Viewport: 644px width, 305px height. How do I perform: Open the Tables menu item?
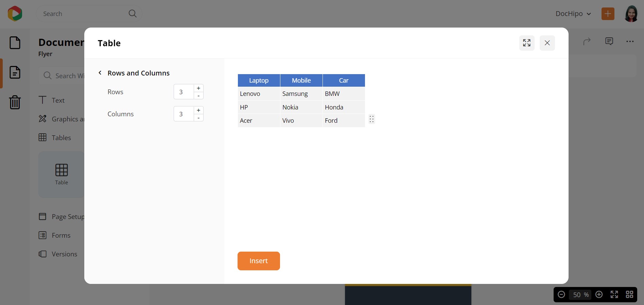(x=55, y=138)
